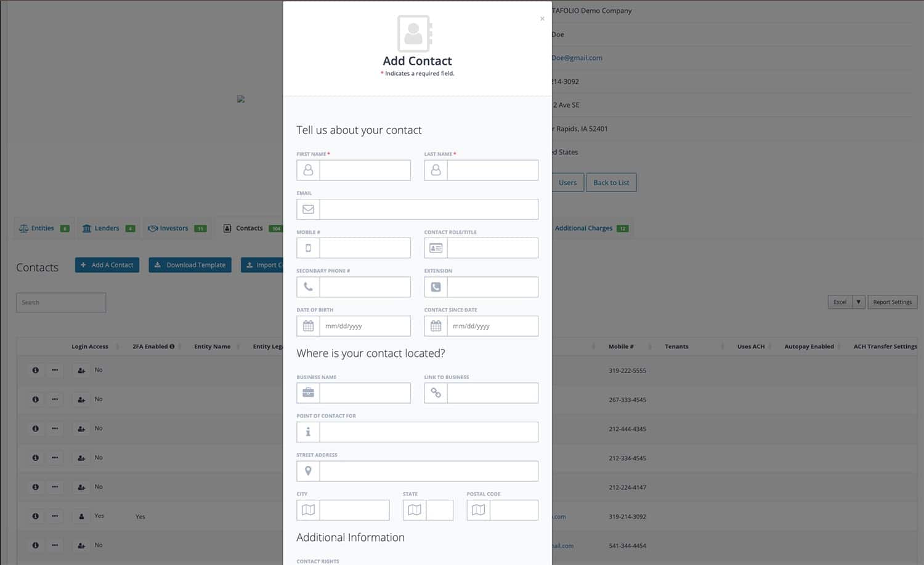The height and width of the screenshot is (565, 924).
Task: Click the calendar icon for Date of Birth
Action: 308,326
